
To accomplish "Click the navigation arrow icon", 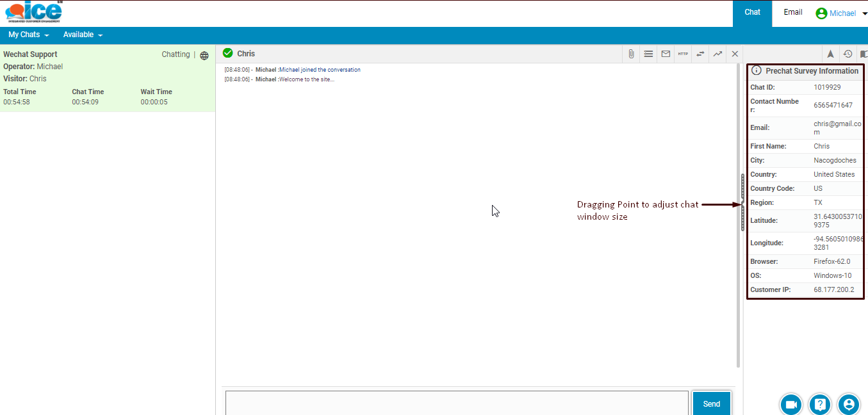I will click(830, 54).
